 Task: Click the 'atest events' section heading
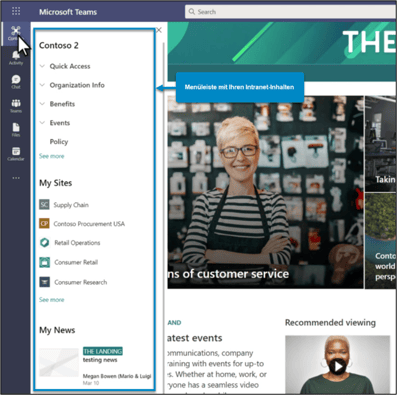tap(195, 338)
